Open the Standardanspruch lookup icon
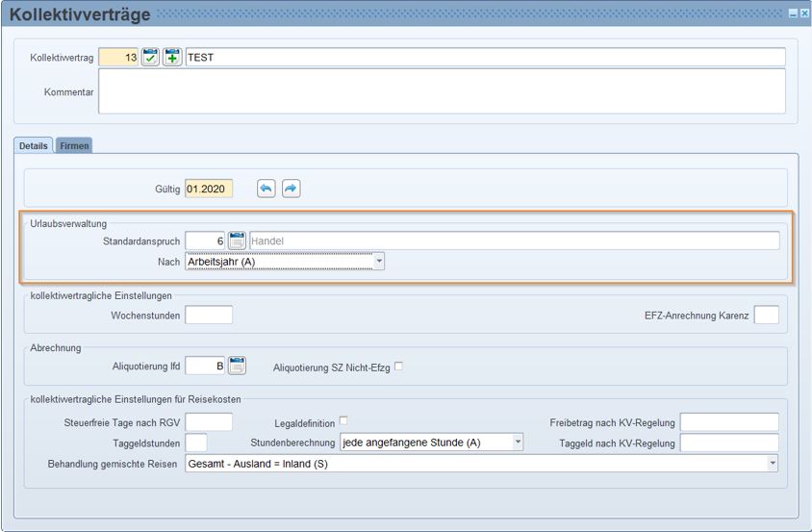812x532 pixels. tap(237, 241)
